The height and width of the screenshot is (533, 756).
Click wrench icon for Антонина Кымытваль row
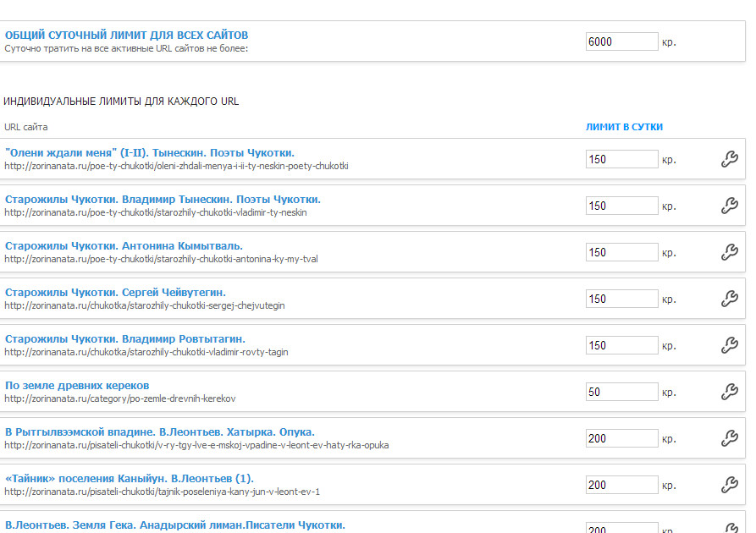point(730,252)
